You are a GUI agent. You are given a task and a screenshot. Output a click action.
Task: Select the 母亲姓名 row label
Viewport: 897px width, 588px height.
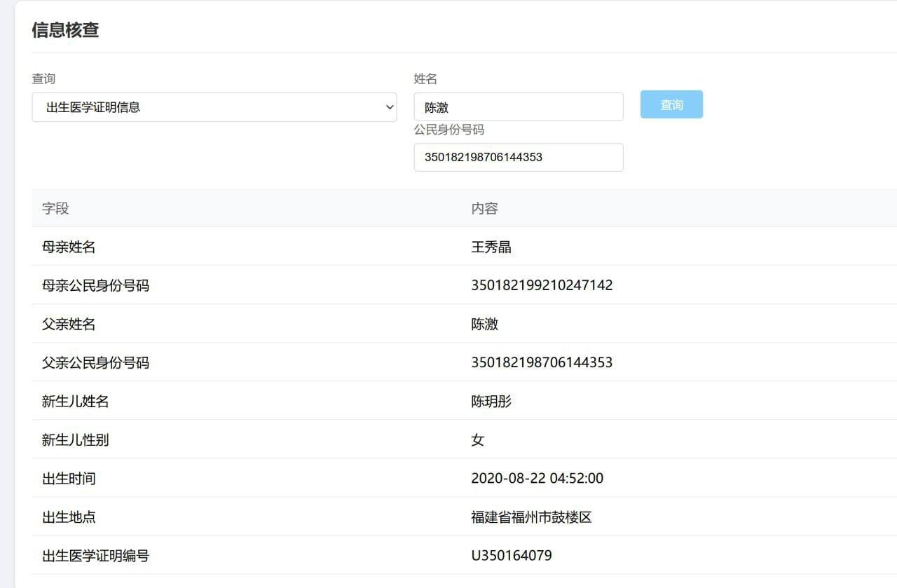click(x=69, y=247)
